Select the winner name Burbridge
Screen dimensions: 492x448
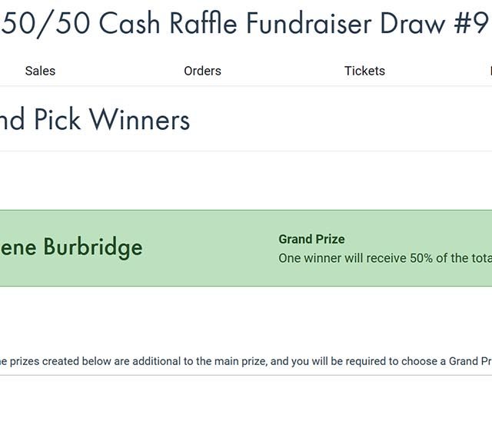click(92, 247)
